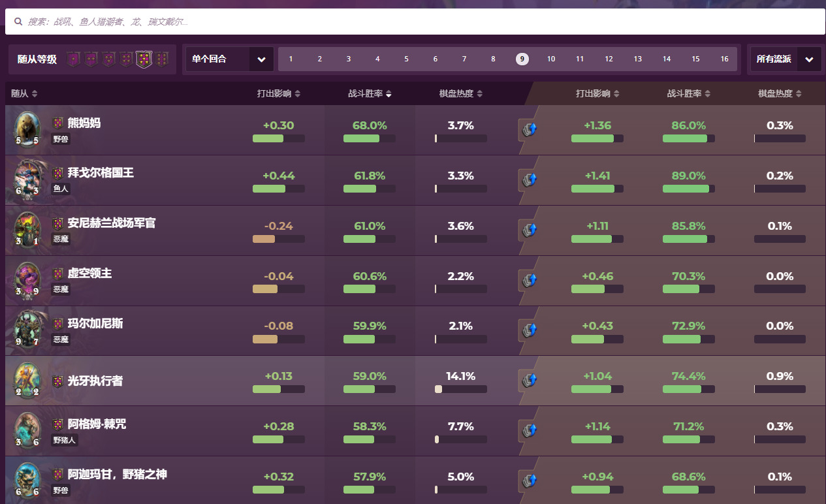
Task: Sort by the 随从 column header
Action: tap(24, 94)
